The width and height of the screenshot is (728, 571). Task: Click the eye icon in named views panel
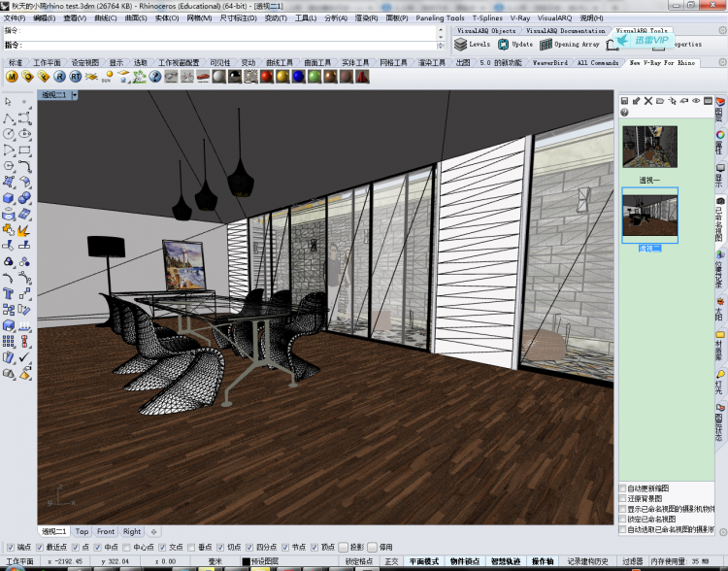click(696, 100)
